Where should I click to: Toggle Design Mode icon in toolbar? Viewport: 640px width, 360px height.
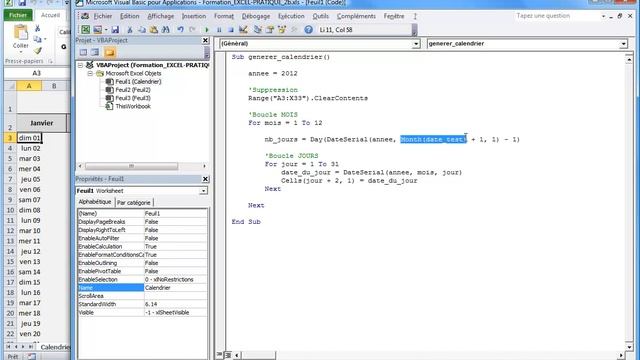pos(243,30)
